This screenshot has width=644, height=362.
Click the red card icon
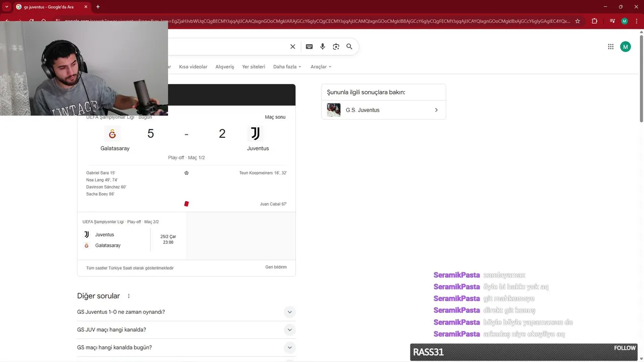(187, 204)
